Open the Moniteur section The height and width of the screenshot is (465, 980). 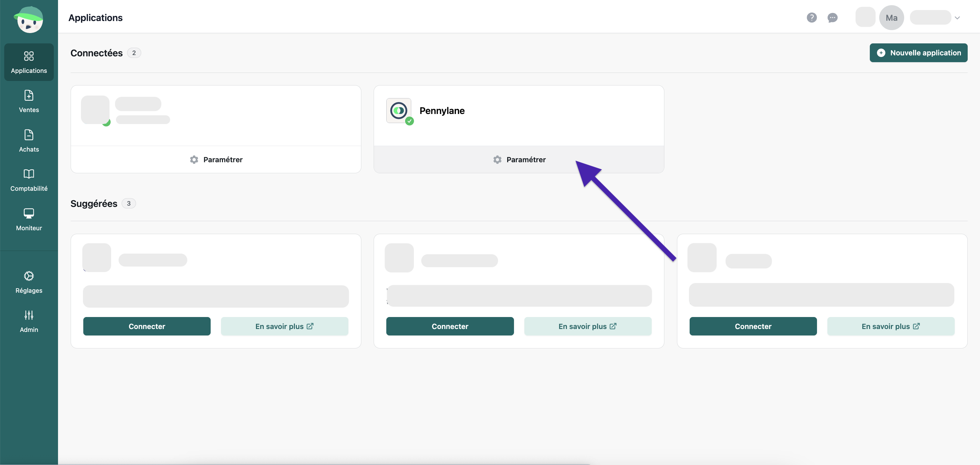pyautogui.click(x=29, y=219)
